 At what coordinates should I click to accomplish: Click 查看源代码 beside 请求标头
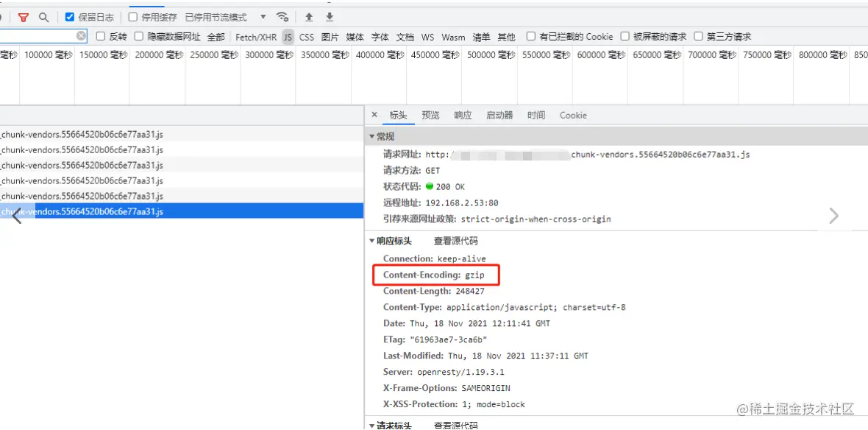[455, 426]
